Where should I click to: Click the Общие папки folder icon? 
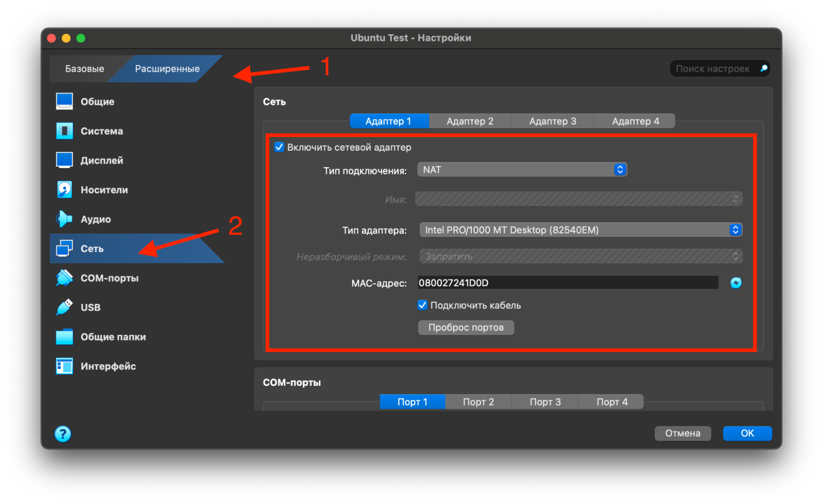click(64, 337)
